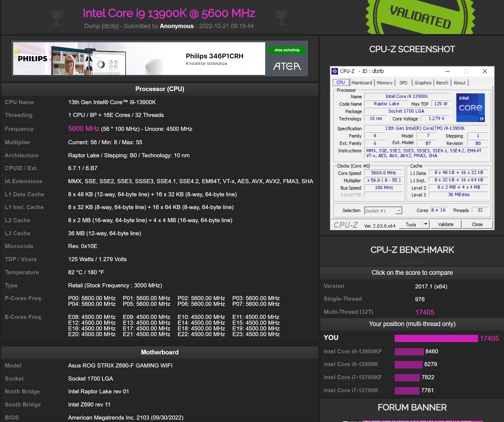504x422 pixels.
Task: Click the motherboard model Asus ROG STRIX text
Action: (120, 366)
